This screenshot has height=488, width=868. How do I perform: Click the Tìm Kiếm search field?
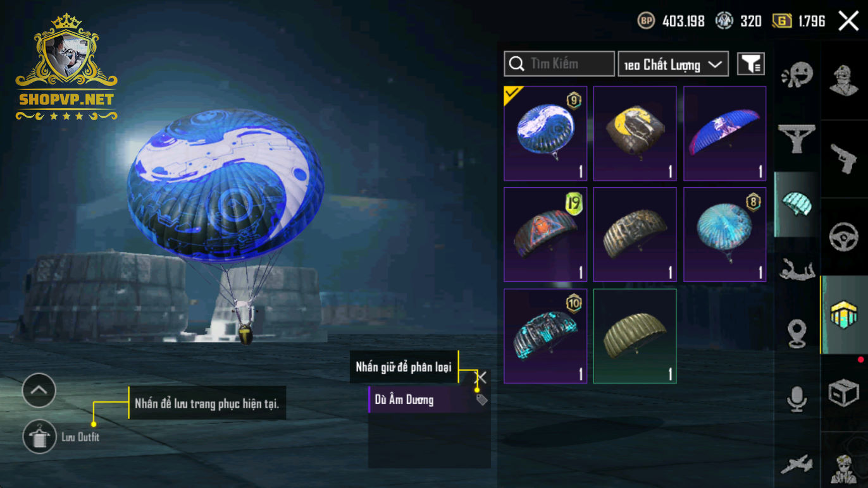click(x=559, y=64)
